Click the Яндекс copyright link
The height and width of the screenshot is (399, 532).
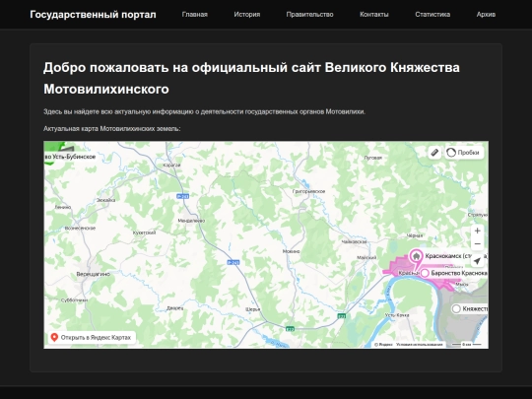[384, 345]
